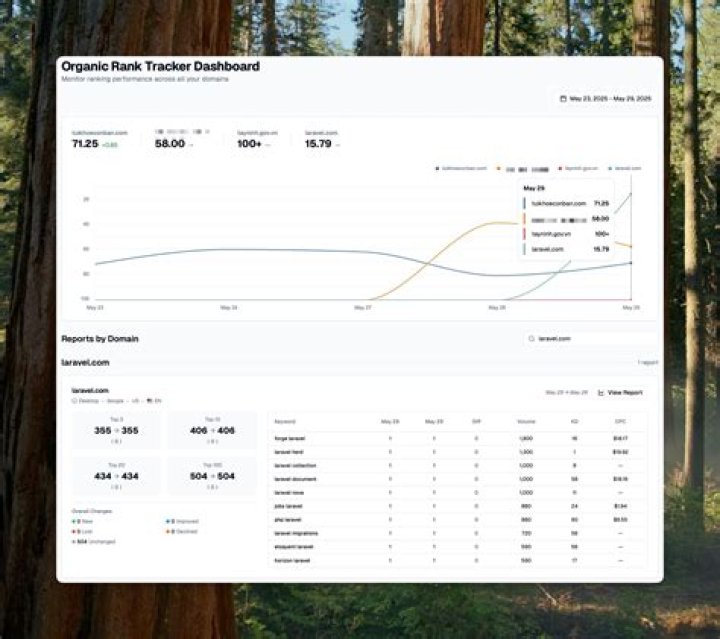Screen dimensions: 720x639
Task: Sort the table by the KD column header
Action: click(574, 422)
